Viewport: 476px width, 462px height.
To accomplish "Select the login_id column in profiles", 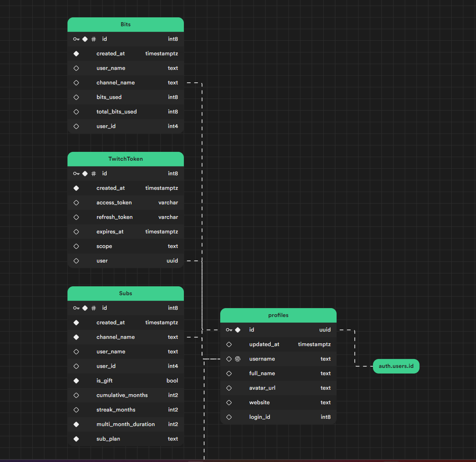I will coord(259,417).
